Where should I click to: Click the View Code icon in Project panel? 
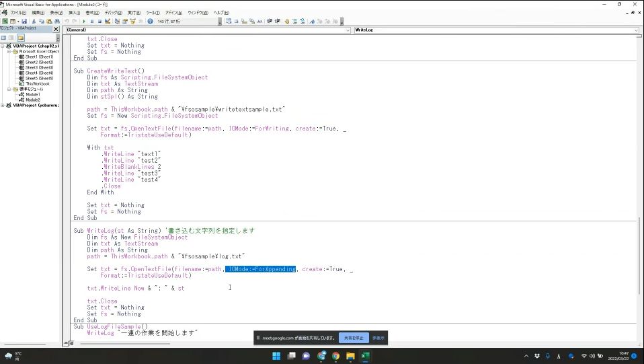[4, 38]
